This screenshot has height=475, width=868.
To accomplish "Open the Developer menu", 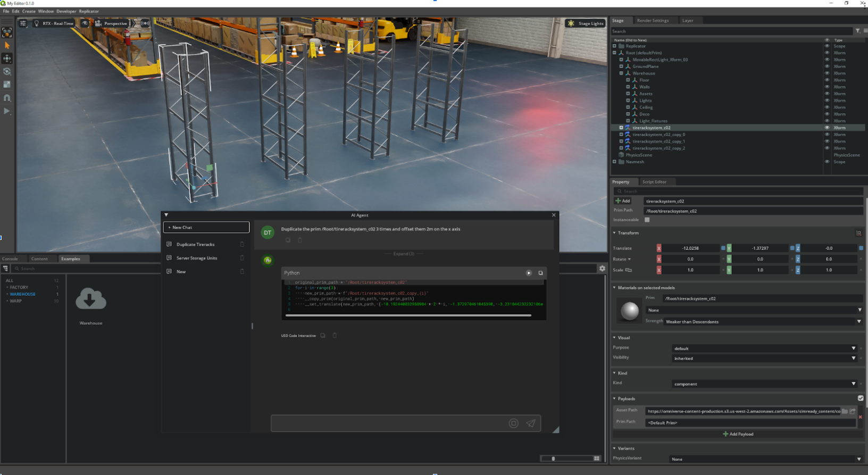I will point(66,11).
